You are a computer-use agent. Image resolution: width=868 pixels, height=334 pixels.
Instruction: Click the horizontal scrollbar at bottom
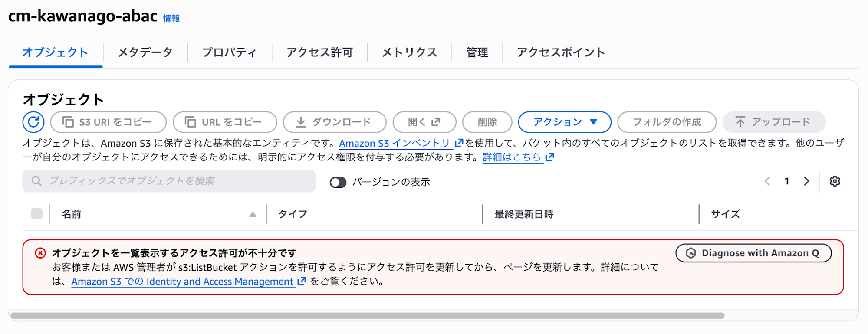367,316
